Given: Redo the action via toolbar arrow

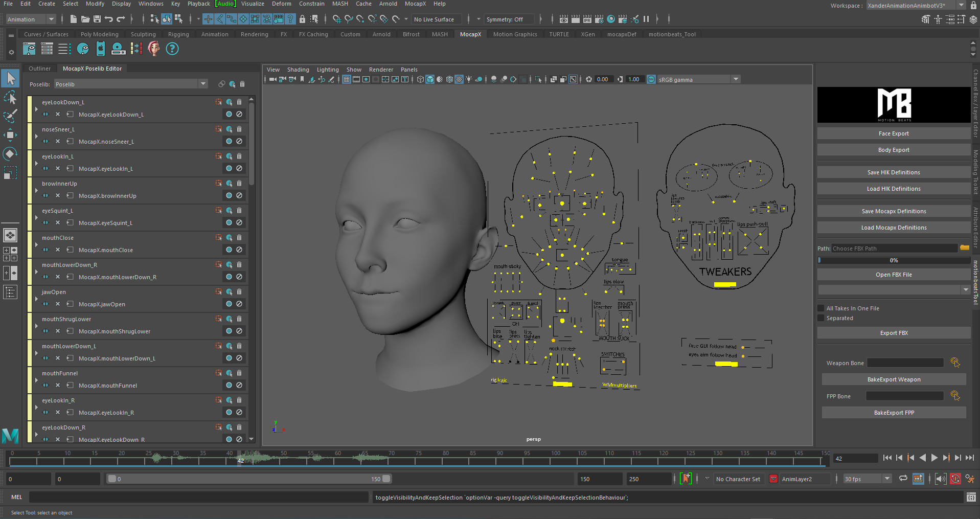Looking at the screenshot, I should (x=121, y=19).
